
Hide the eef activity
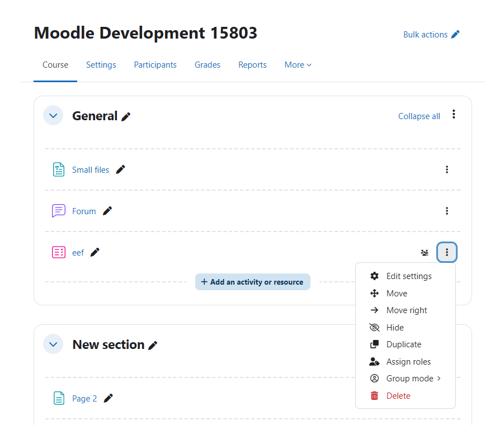(406, 327)
